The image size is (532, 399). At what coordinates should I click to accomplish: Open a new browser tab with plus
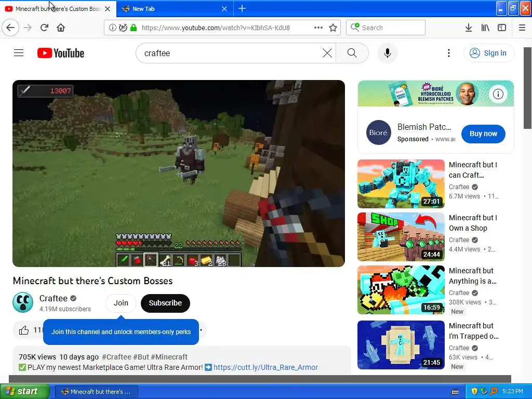coord(242,8)
